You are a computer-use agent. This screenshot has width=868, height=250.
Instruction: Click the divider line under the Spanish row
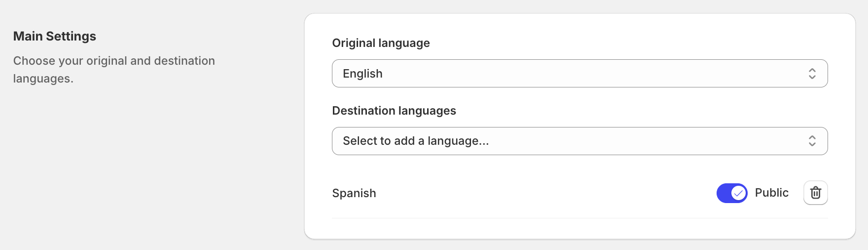pos(579,218)
